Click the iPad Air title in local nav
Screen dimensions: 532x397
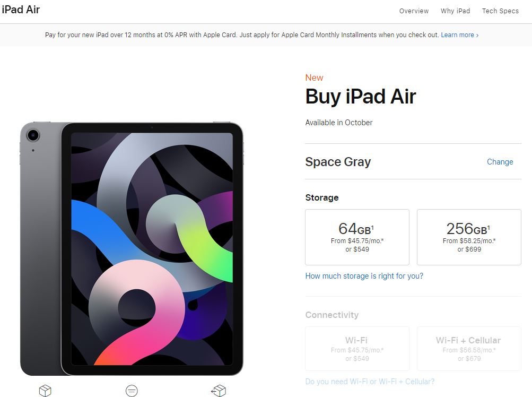[21, 10]
